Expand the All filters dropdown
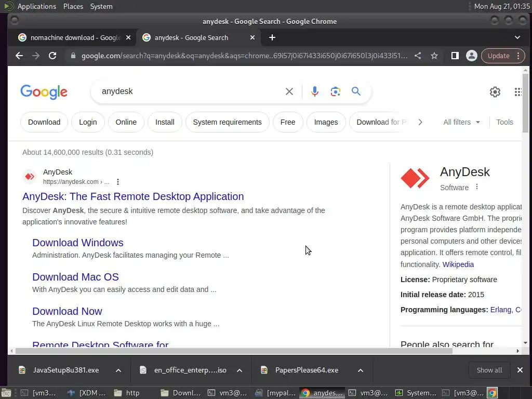This screenshot has height=399, width=532. 462,122
